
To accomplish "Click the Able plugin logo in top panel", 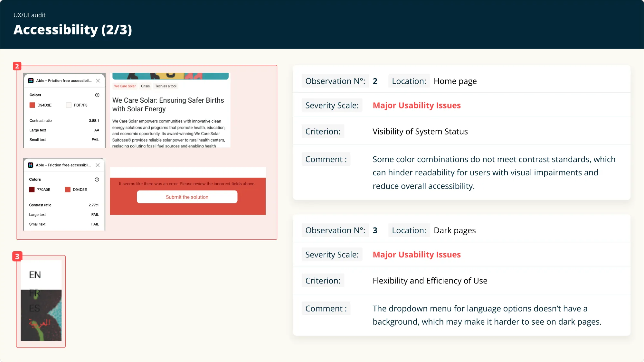I will [31, 81].
